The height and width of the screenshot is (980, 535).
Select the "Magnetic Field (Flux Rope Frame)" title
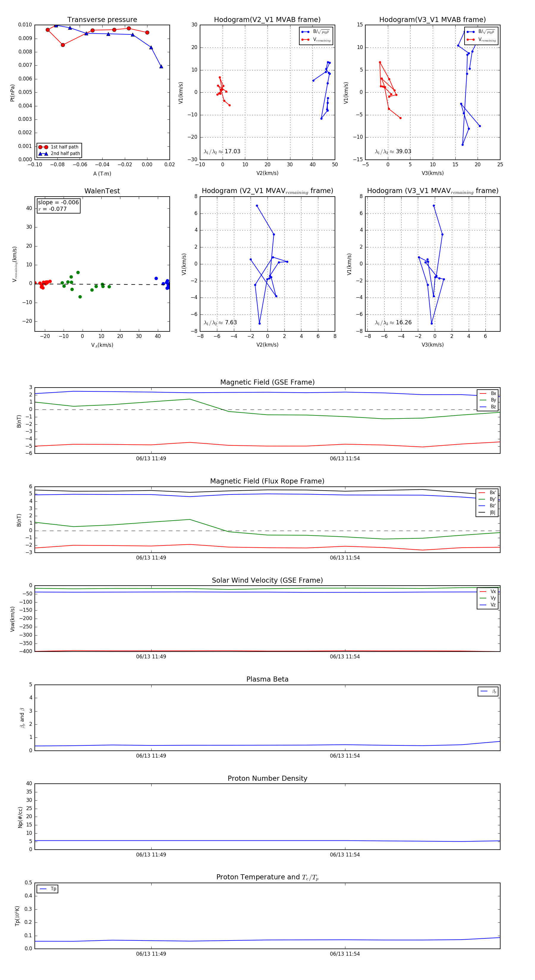click(267, 481)
